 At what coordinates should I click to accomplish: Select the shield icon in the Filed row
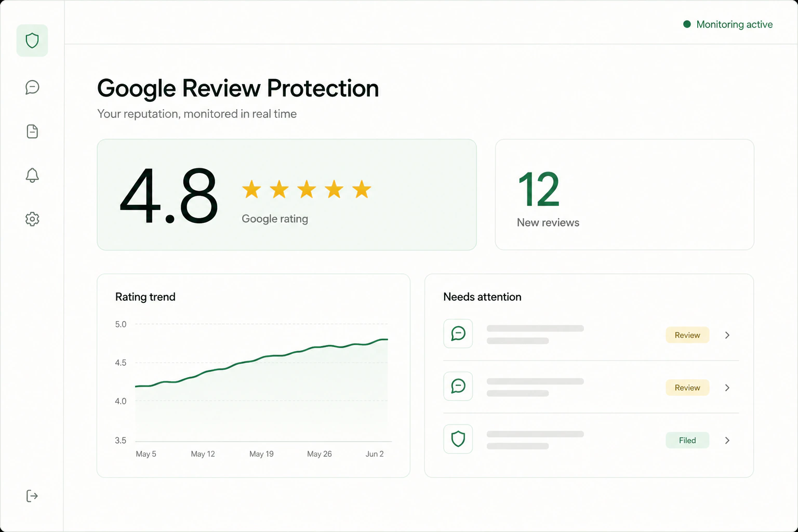[458, 439]
